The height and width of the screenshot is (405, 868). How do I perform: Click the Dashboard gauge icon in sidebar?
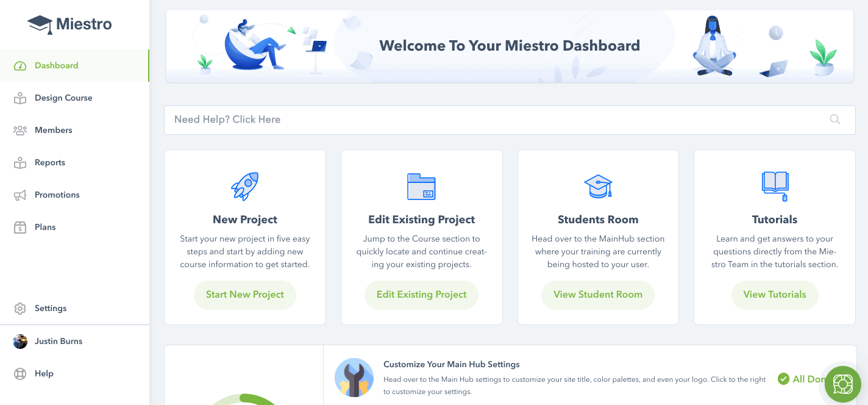pos(20,66)
